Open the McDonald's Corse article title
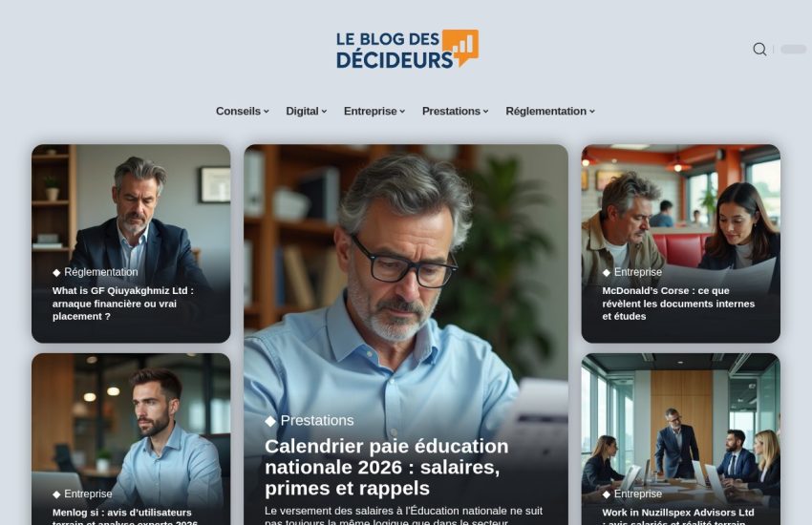 coord(678,304)
